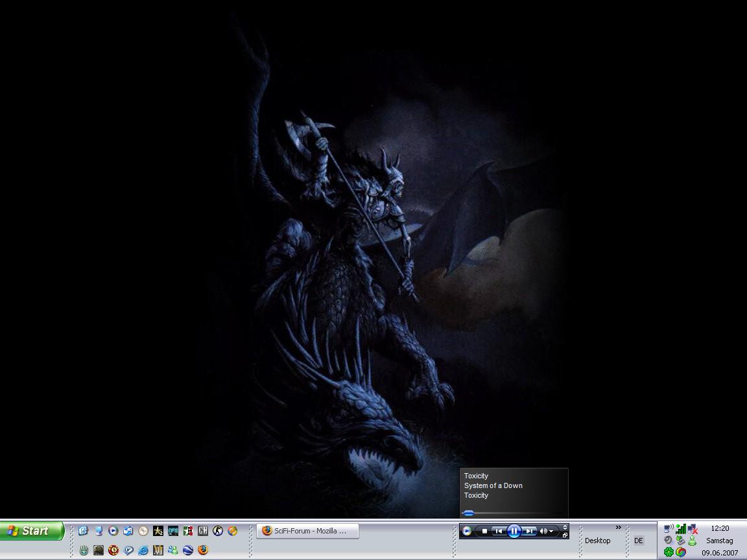The image size is (747, 560).
Task: Launch Windows Media Player from Quick Launch
Action: (113, 531)
